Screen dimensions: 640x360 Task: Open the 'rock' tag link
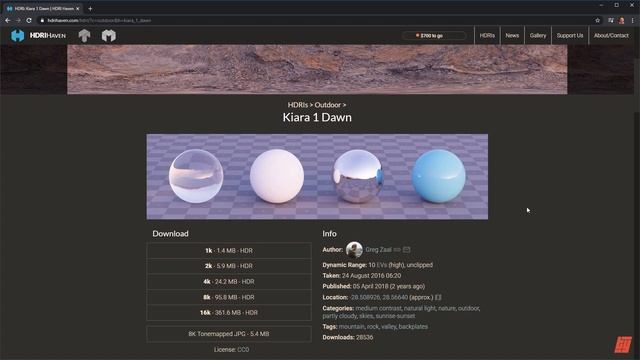click(x=373, y=327)
